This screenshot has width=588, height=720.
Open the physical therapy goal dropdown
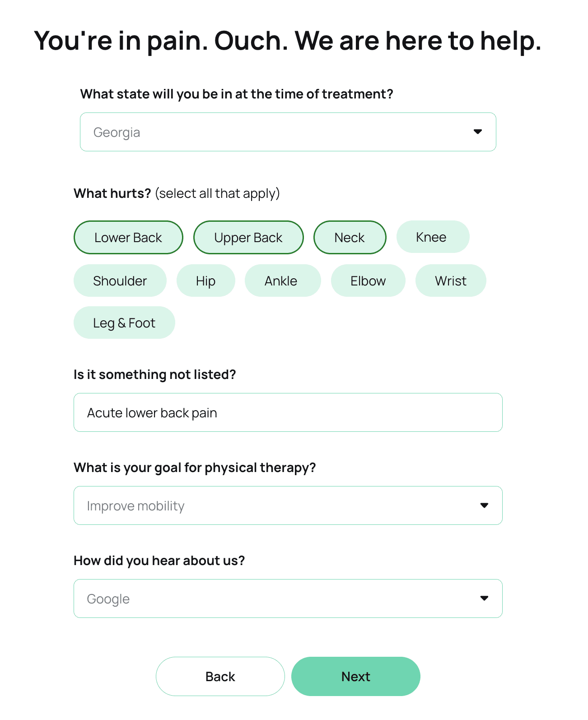click(x=288, y=505)
